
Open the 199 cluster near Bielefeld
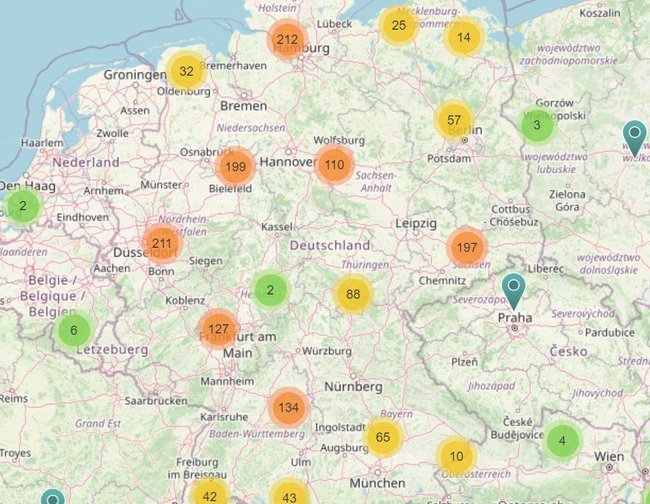(x=235, y=167)
